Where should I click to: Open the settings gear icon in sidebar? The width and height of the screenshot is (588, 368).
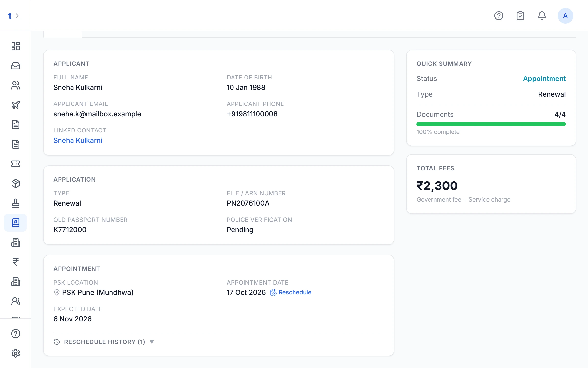tap(15, 353)
